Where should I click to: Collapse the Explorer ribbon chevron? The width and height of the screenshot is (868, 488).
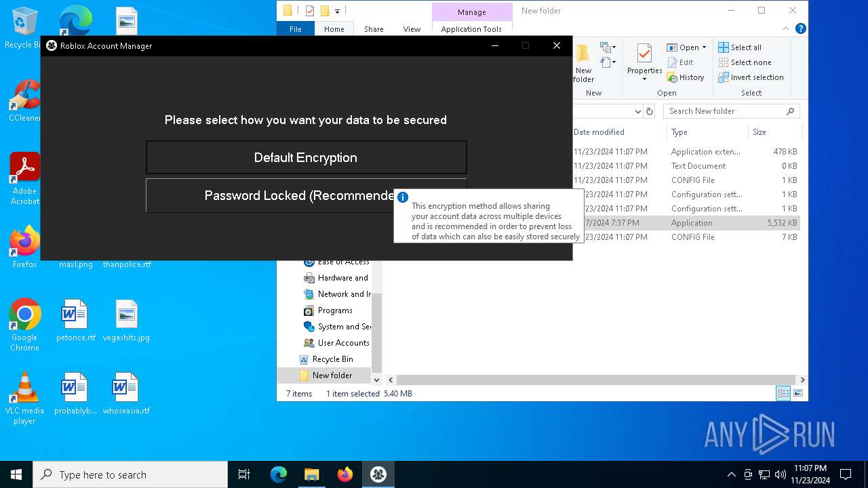(x=787, y=28)
